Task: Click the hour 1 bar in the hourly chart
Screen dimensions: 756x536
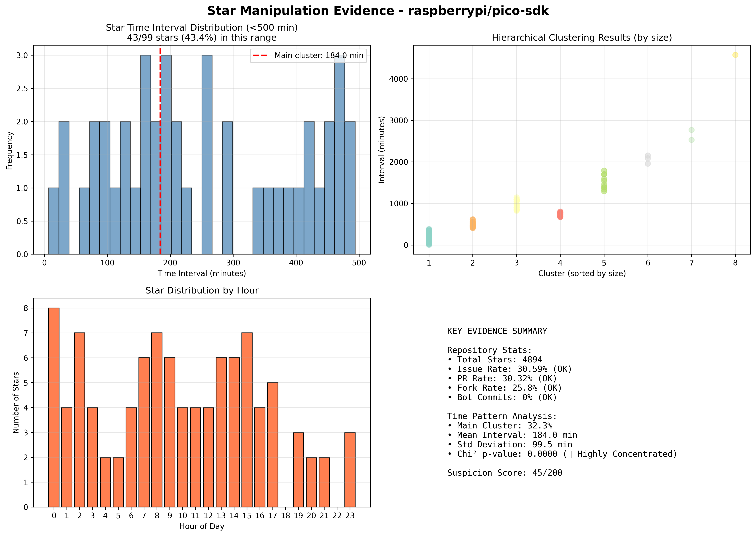Action: click(67, 457)
